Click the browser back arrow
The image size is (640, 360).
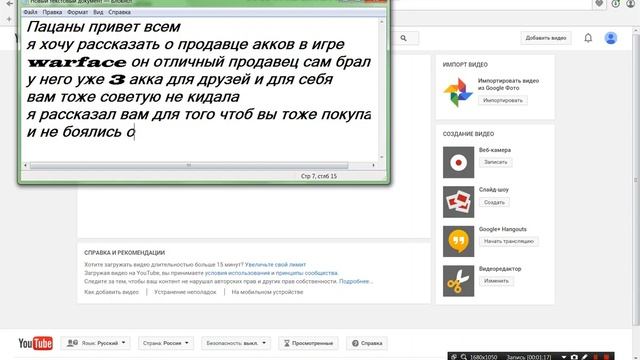click(9, 4)
